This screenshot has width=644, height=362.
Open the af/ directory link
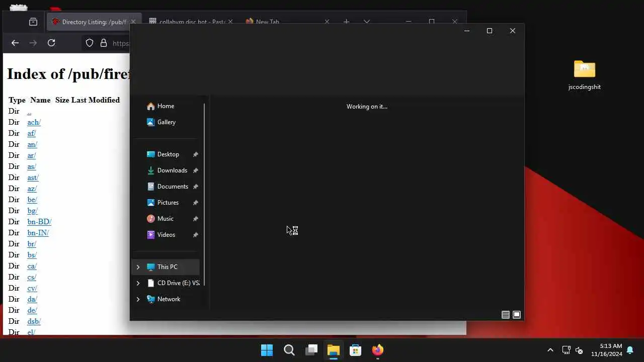[x=31, y=133]
